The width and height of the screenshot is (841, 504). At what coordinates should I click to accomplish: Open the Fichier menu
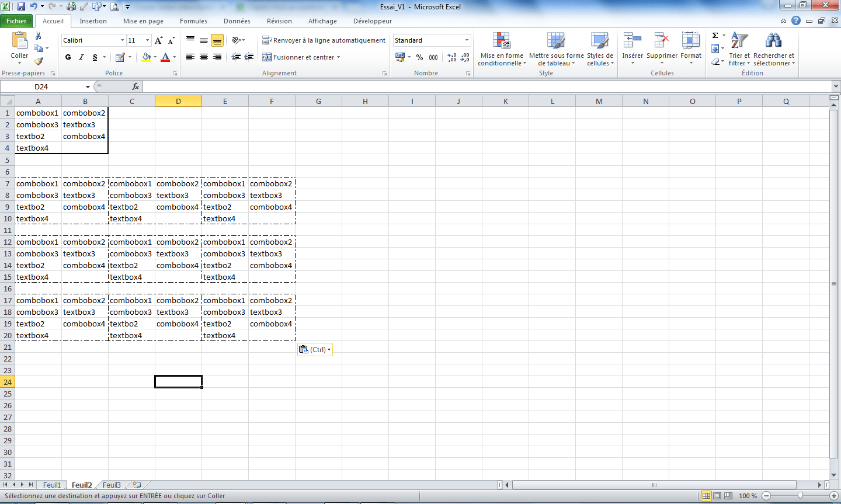tap(16, 20)
